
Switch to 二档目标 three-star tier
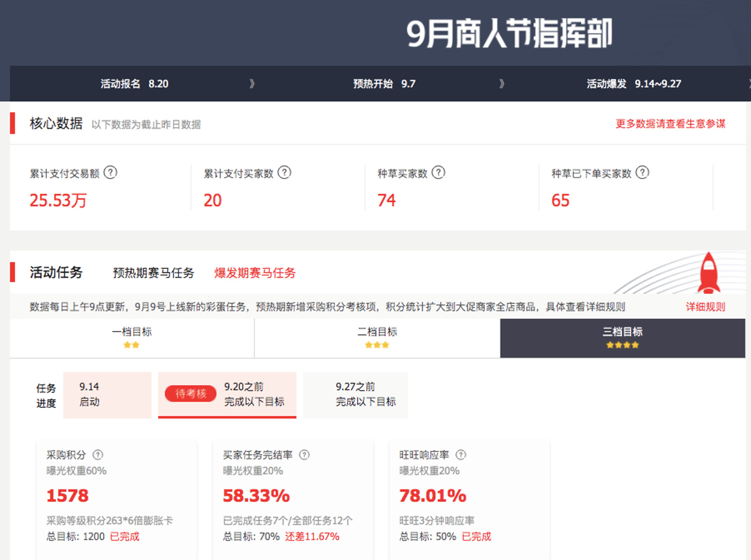[x=377, y=338]
